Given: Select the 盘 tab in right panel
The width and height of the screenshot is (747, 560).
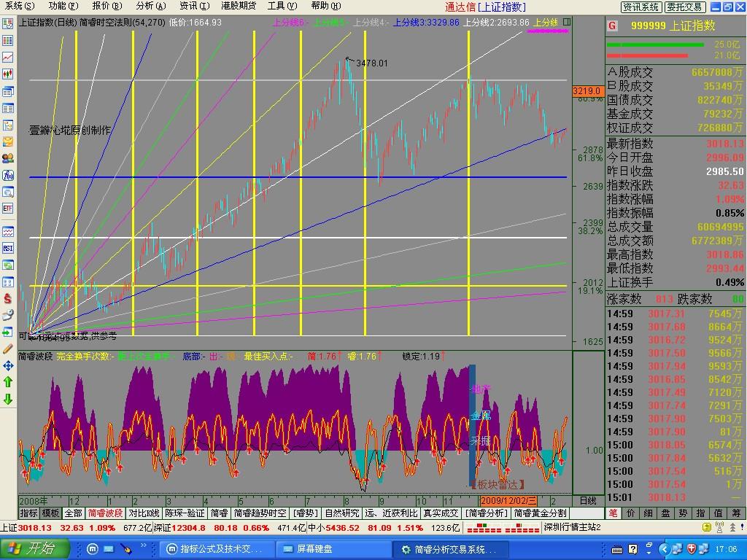Looking at the screenshot, I should pyautogui.click(x=665, y=513).
